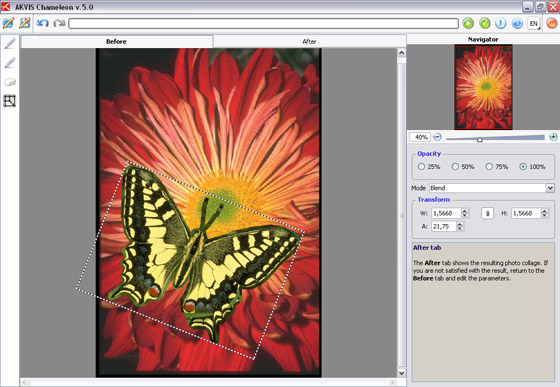Select the Eraser tool
The image size is (560, 387).
point(10,82)
